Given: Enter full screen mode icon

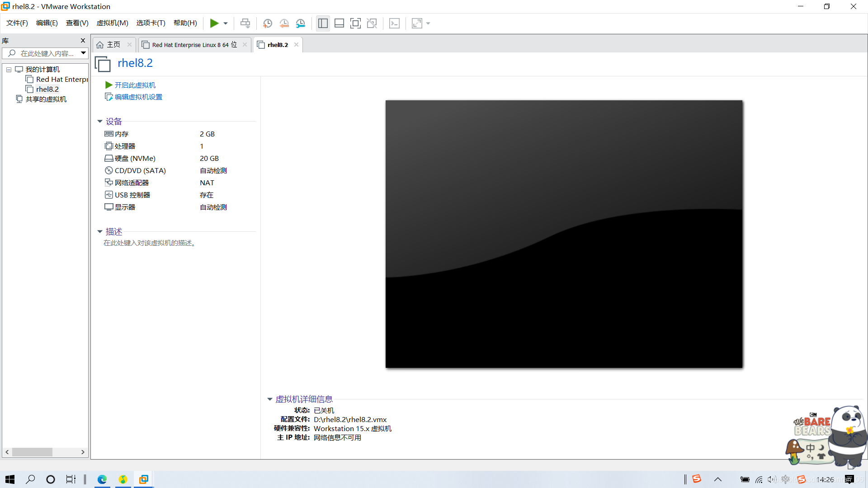Looking at the screenshot, I should tap(355, 23).
